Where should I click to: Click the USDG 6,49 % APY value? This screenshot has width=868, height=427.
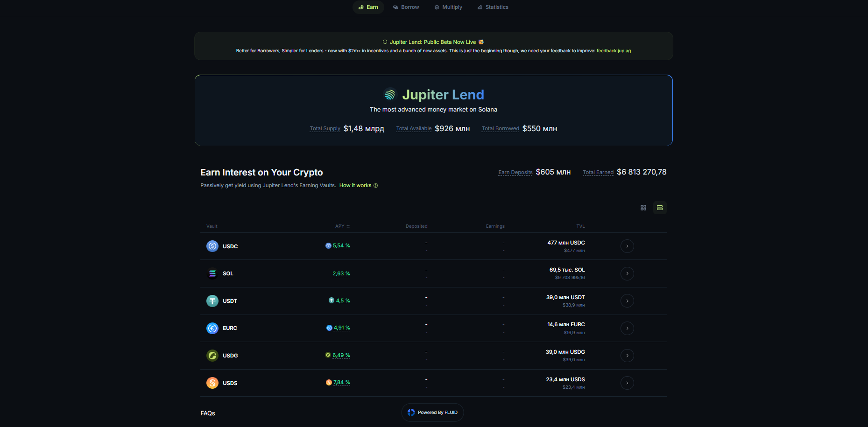pos(341,356)
